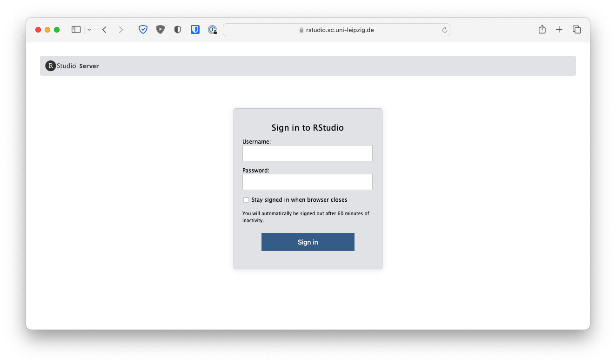Click the Sign in to RStudio heading
This screenshot has width=616, height=364.
click(x=308, y=128)
